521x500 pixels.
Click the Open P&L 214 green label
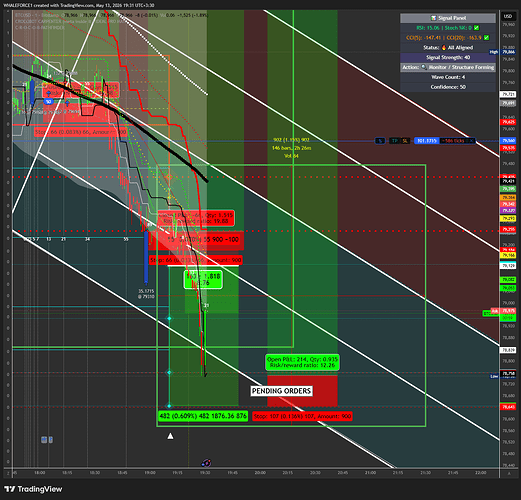[x=302, y=362]
